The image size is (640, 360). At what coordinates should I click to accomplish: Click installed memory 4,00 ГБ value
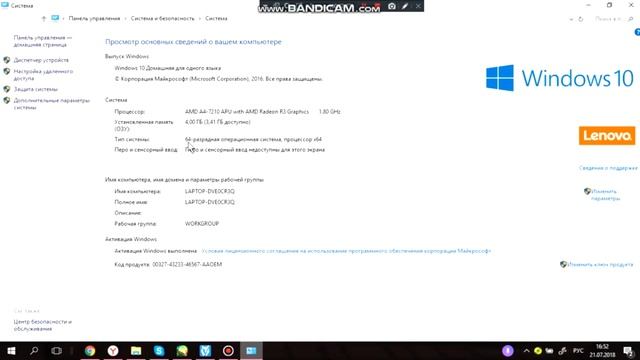218,122
